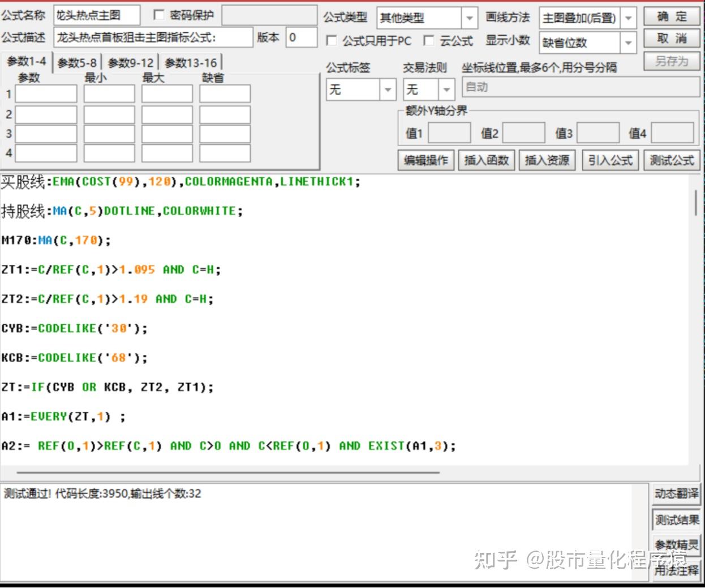
Task: Click the 坐标线位置 coordinate line field
Action: pos(581,87)
